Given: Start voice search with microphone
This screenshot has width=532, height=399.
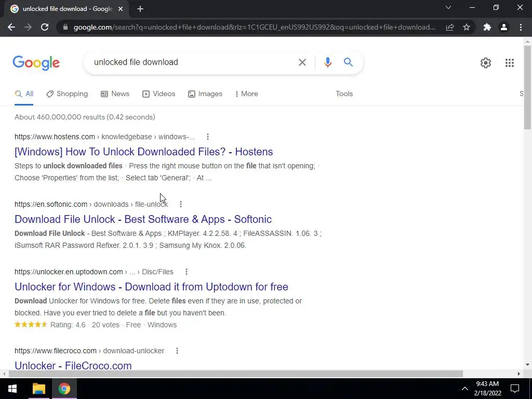Looking at the screenshot, I should tap(327, 62).
